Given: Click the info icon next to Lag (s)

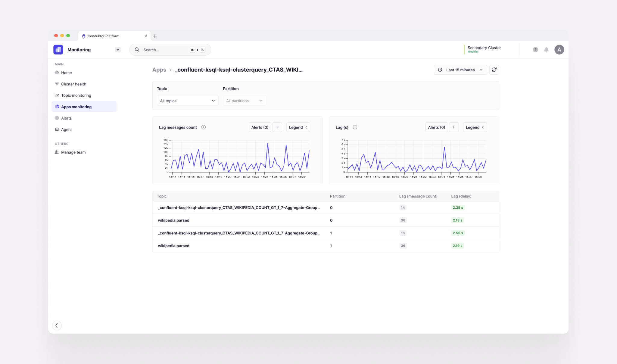Looking at the screenshot, I should coord(355,127).
